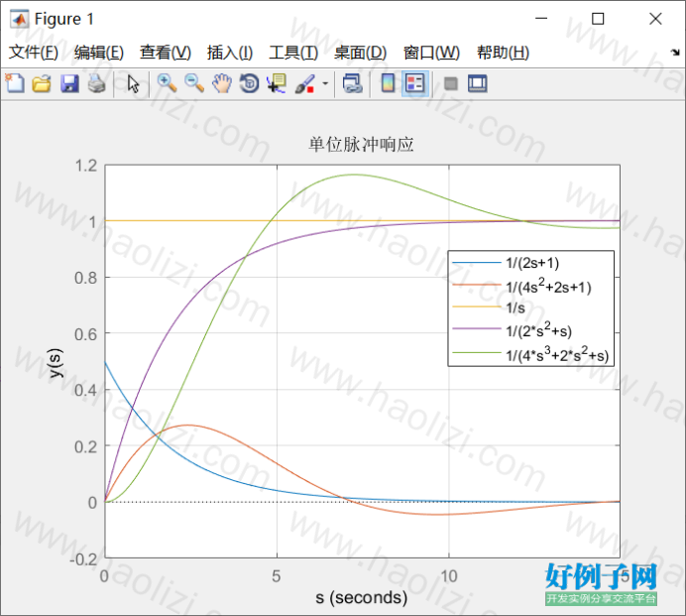Click the y-axis tick label 0.8
The image size is (686, 616).
click(x=86, y=278)
